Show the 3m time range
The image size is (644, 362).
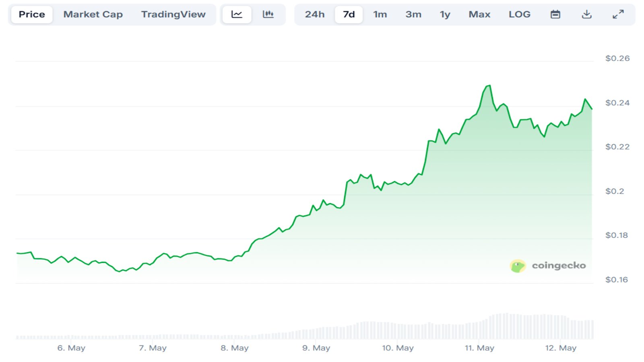[x=413, y=14]
